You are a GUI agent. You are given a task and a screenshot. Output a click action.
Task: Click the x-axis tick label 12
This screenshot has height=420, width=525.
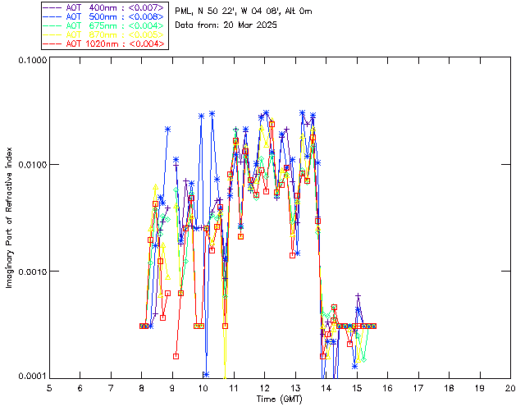coord(264,388)
